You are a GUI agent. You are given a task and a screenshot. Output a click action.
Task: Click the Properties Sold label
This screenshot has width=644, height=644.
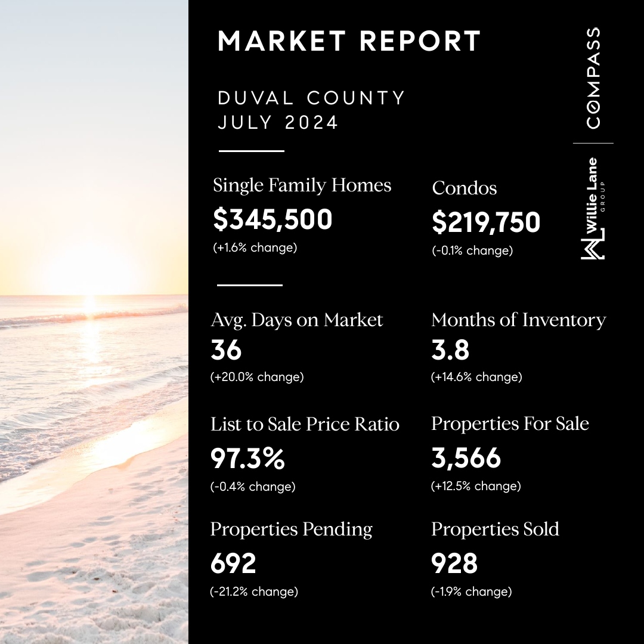[495, 530]
